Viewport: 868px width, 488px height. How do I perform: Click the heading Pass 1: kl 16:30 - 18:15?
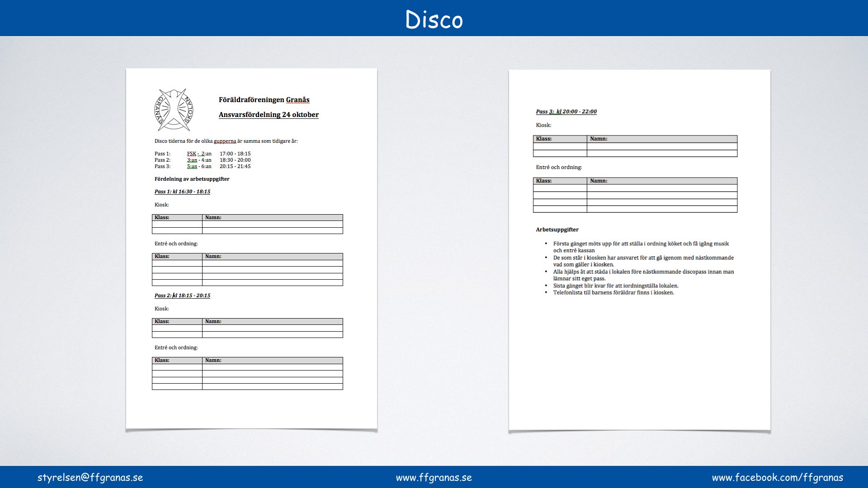click(x=182, y=192)
